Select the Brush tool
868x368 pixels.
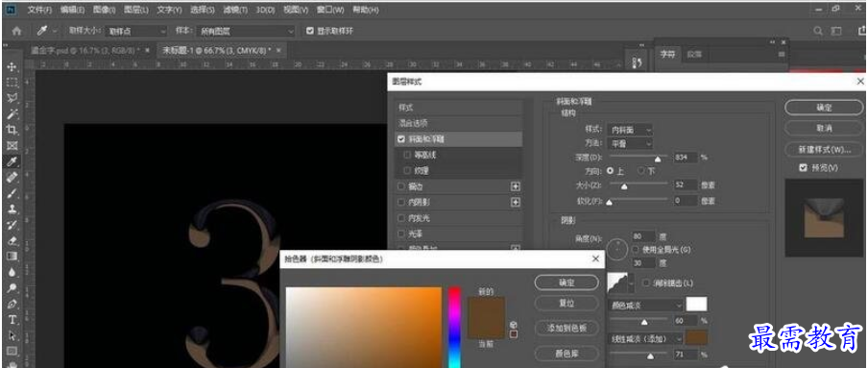(x=12, y=193)
